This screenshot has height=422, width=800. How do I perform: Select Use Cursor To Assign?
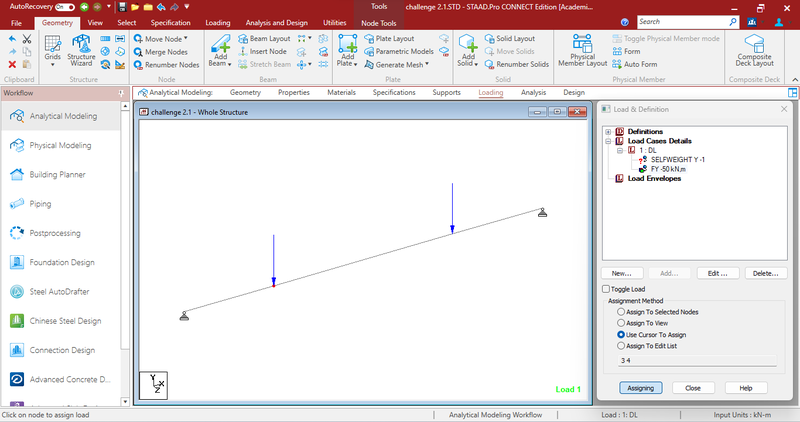[621, 335]
